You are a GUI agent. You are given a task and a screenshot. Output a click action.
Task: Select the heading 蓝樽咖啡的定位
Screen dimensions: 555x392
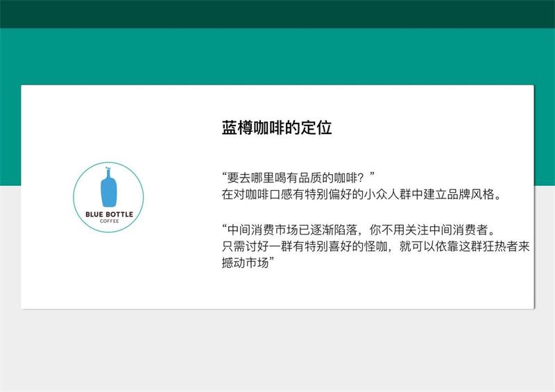(x=276, y=128)
